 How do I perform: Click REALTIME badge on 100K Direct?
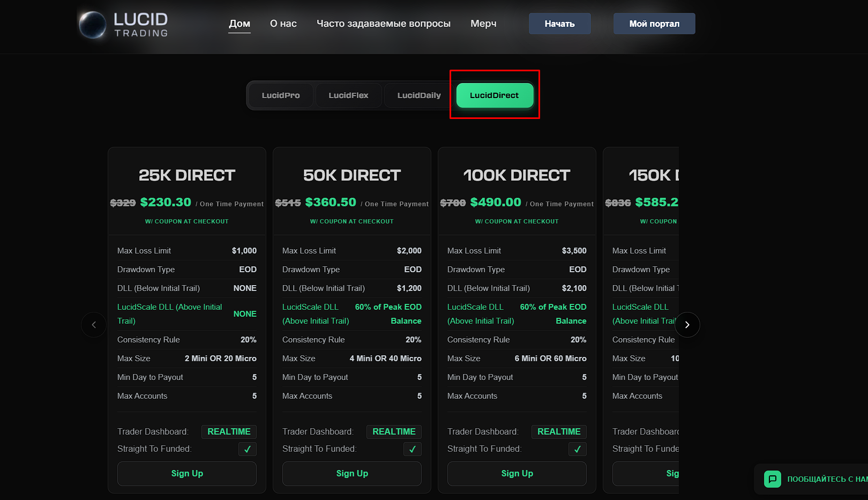559,432
